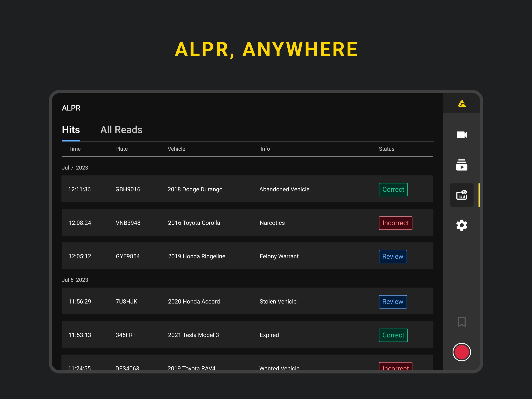
Task: Click plate number GBH9016
Action: point(128,189)
